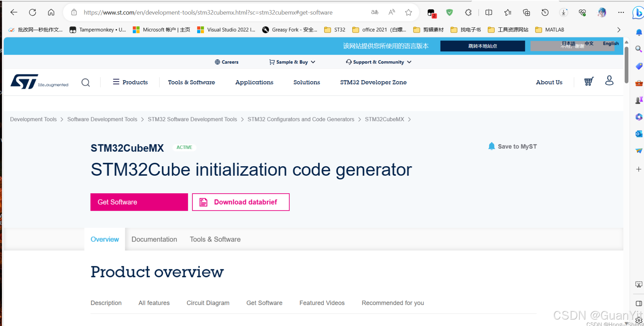Image resolution: width=644 pixels, height=326 pixels.
Task: Open browser collections
Action: pos(526,12)
